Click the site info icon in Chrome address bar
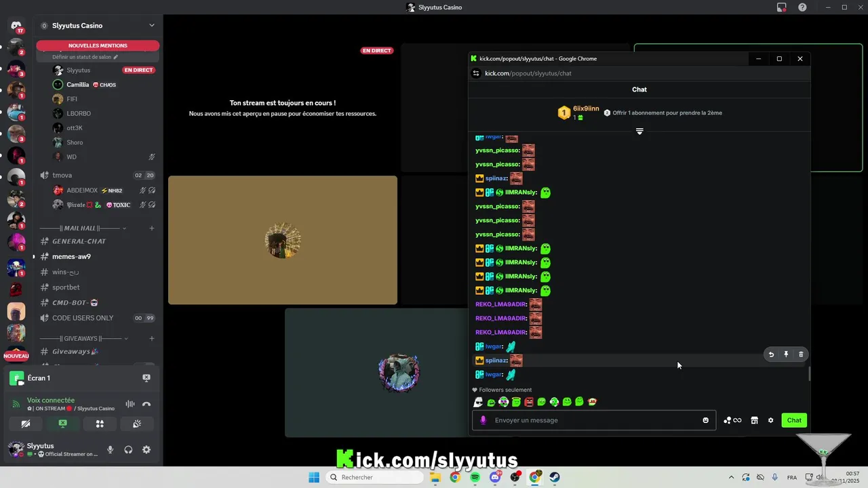This screenshot has width=868, height=488. [x=476, y=73]
